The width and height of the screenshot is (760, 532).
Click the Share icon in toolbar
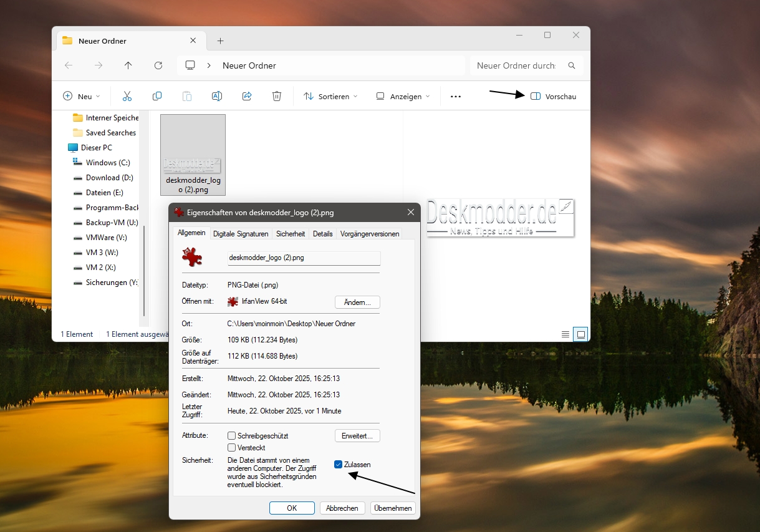[247, 96]
